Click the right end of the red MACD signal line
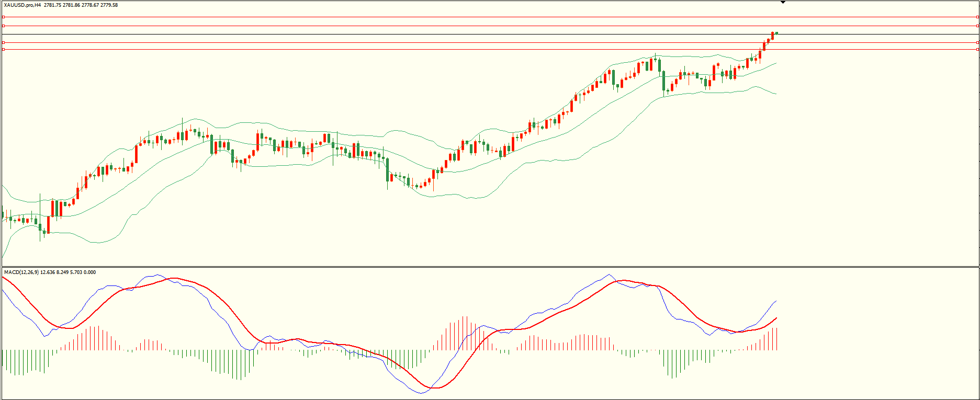The image size is (980, 400). 776,318
